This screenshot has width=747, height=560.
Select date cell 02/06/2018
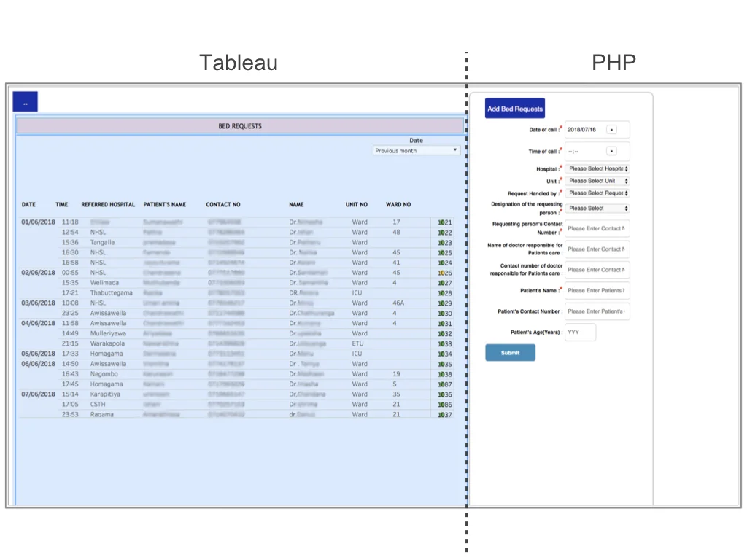[38, 273]
